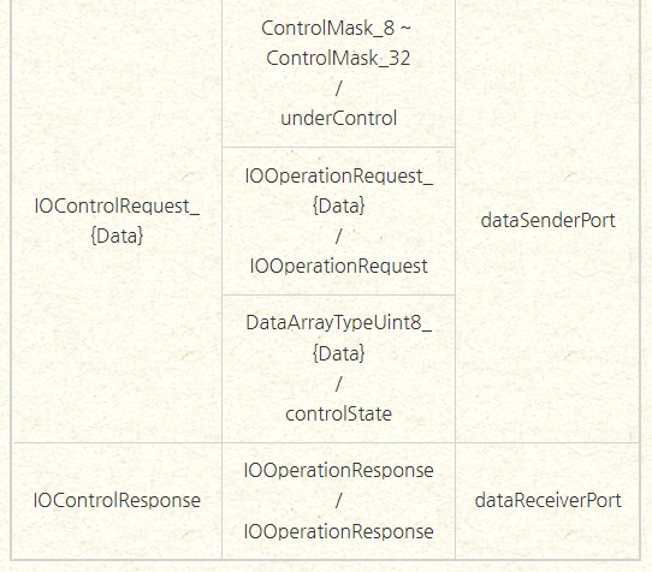This screenshot has height=572, width=652.
Task: Click the dataSenderPort cell
Action: (x=547, y=221)
